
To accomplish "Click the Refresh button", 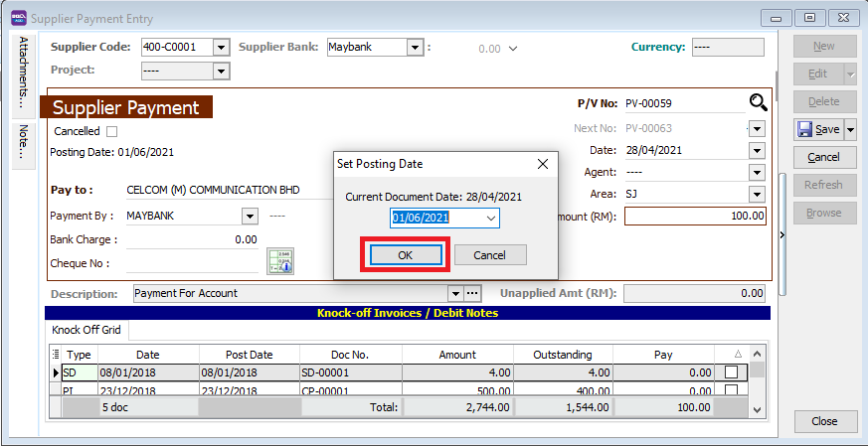I will click(823, 185).
